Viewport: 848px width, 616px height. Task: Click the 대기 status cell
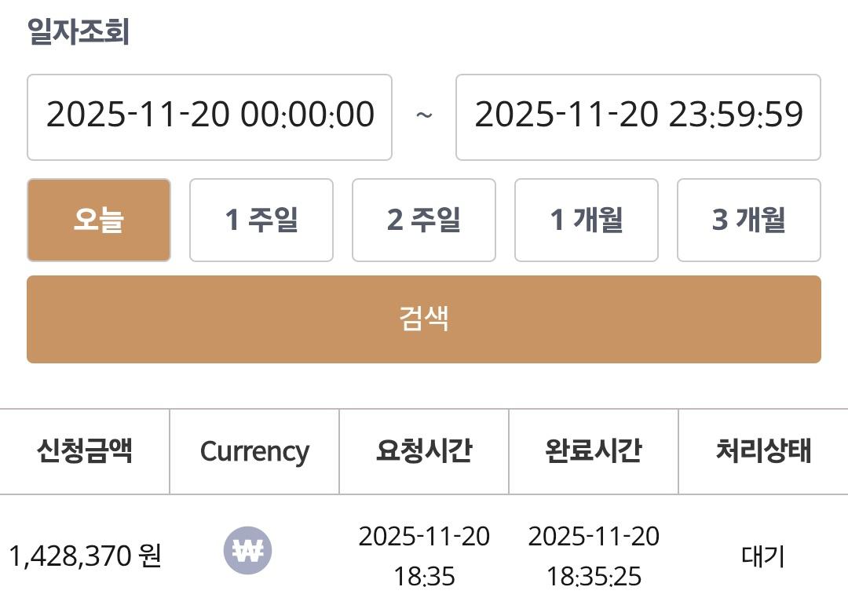point(763,556)
